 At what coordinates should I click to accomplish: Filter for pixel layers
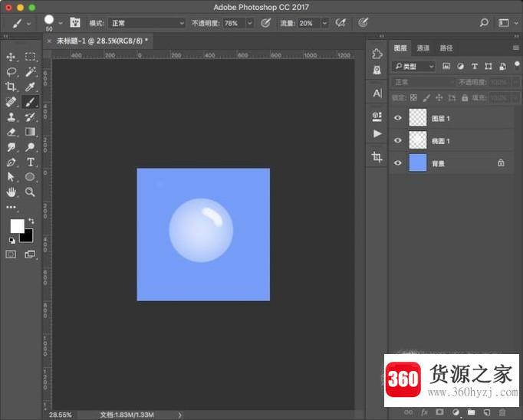click(x=446, y=66)
